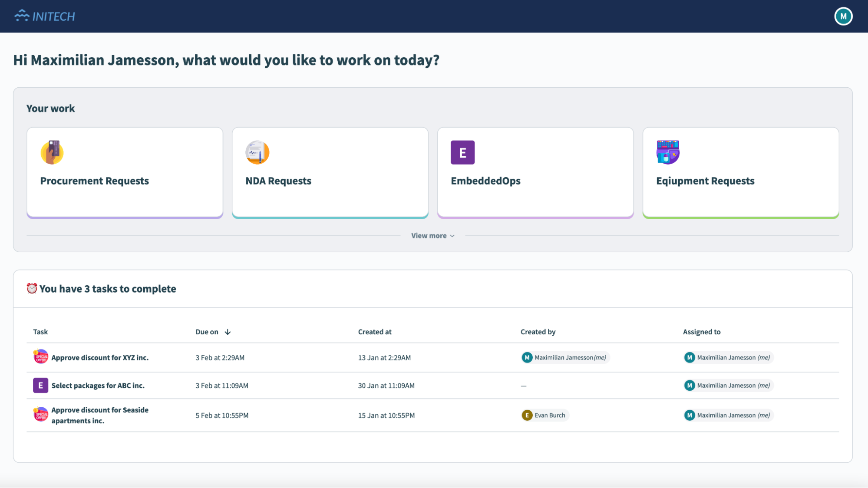
Task: Click the NDA Requests document icon
Action: pos(257,152)
